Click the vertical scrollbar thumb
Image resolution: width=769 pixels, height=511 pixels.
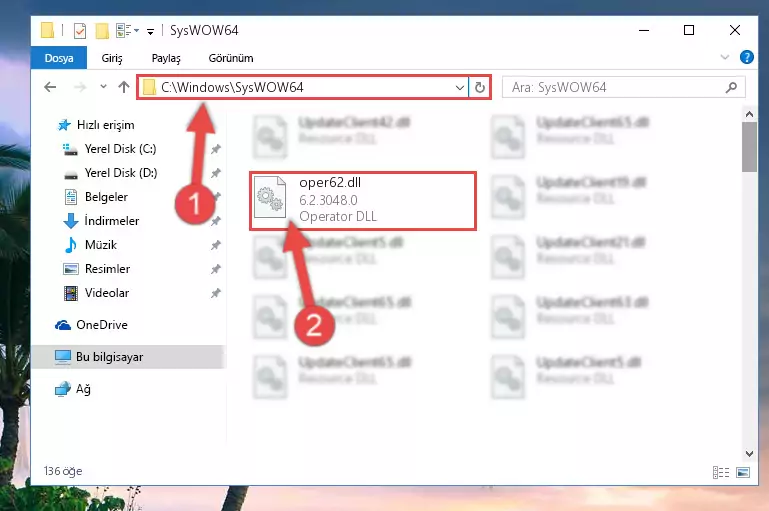tap(749, 147)
